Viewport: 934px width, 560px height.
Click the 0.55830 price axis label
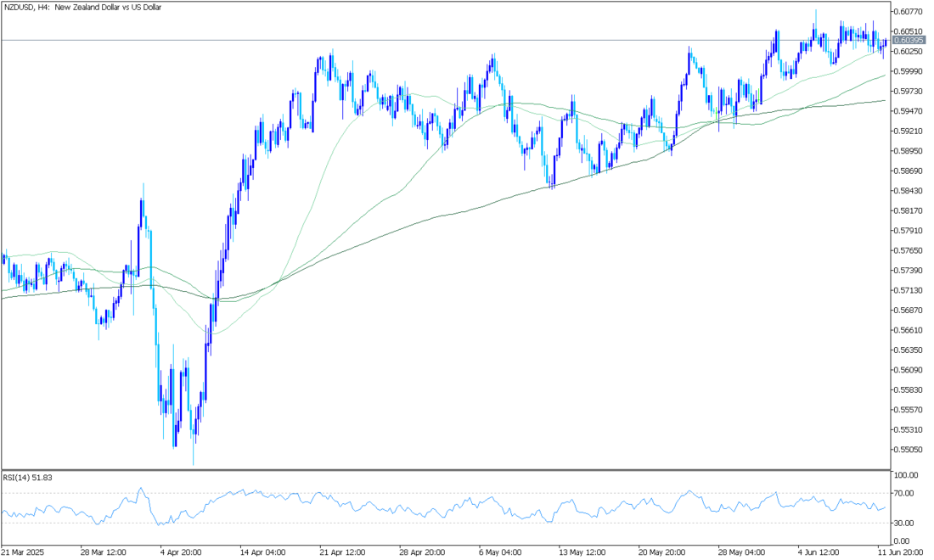[x=909, y=389]
